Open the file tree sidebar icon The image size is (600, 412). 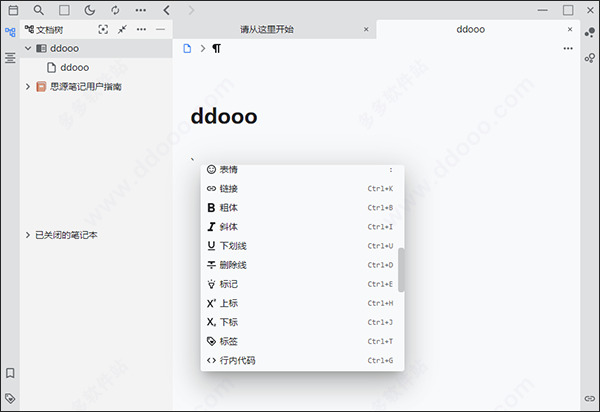coord(10,32)
